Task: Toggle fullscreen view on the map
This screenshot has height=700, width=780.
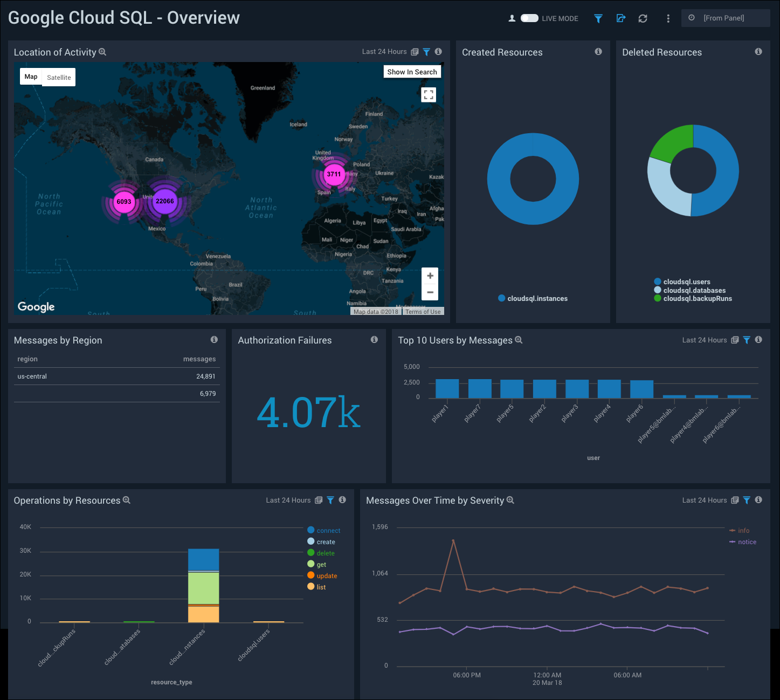Action: (x=429, y=95)
